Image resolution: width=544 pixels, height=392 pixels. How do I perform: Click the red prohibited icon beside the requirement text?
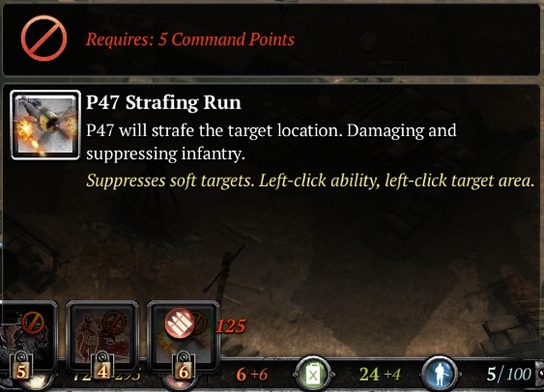click(x=43, y=38)
